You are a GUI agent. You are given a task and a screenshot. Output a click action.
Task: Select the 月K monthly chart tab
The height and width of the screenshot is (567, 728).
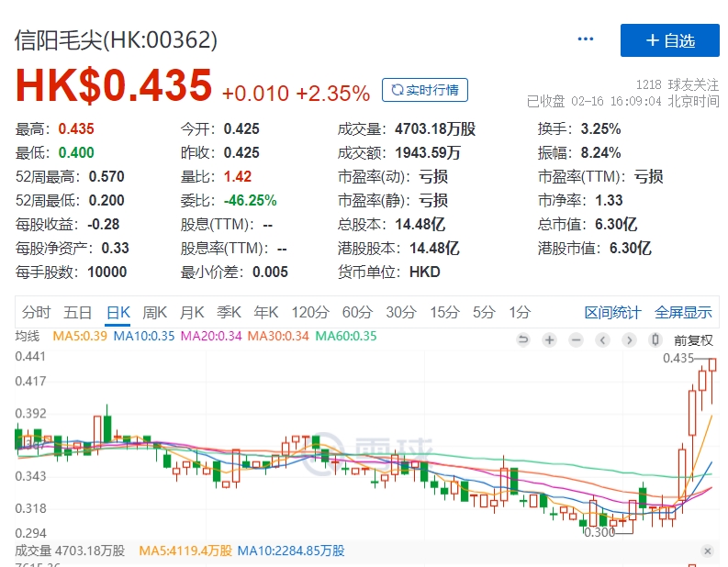192,312
